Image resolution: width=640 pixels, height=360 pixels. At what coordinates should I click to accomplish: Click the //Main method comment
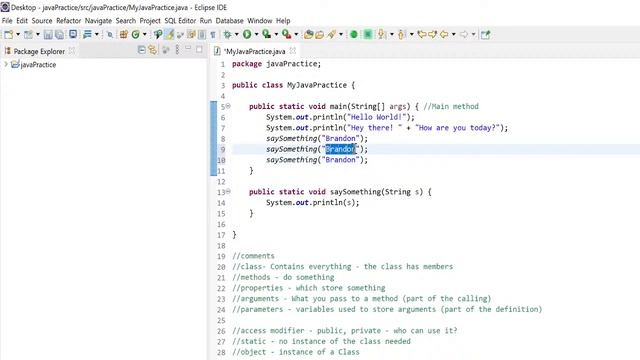tap(451, 107)
